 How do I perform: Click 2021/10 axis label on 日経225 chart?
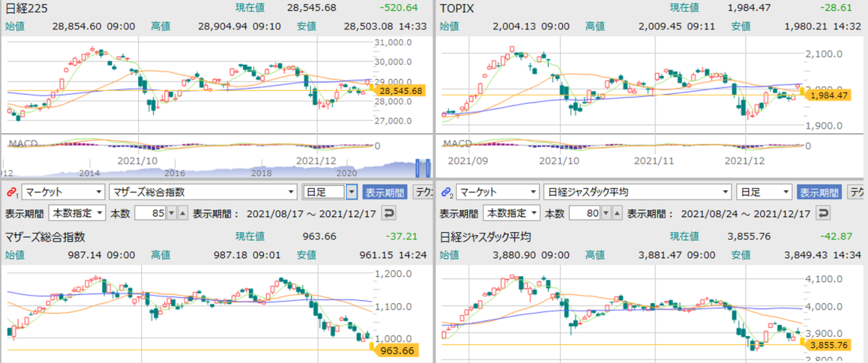tap(137, 161)
